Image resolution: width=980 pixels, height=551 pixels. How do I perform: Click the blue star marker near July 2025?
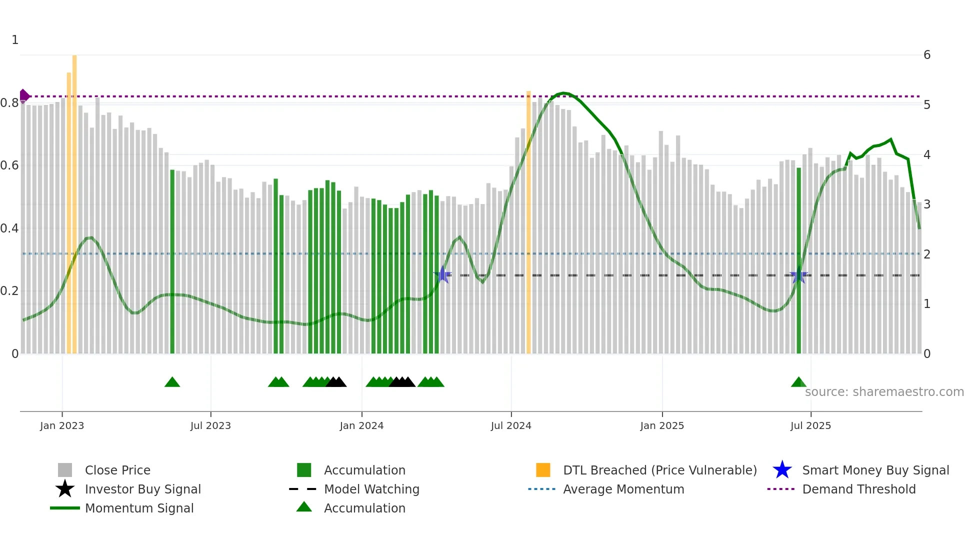pos(798,275)
